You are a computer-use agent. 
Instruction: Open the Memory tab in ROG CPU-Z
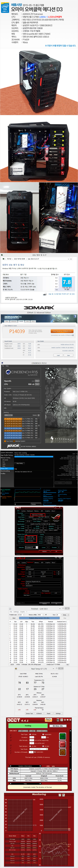pyautogui.click(x=37, y=511)
